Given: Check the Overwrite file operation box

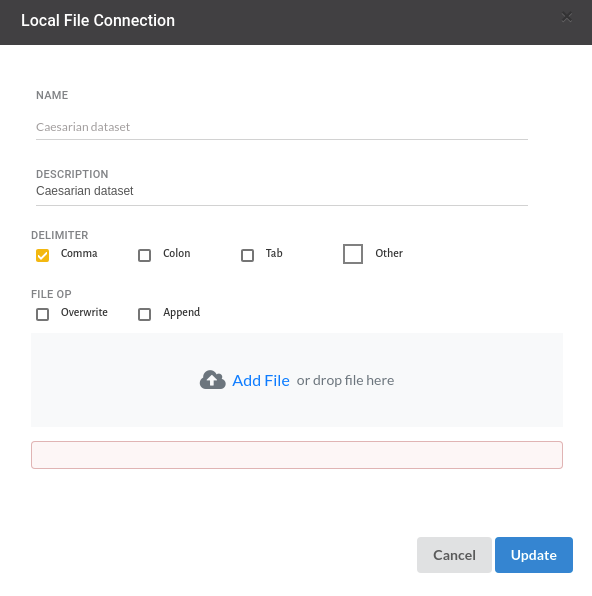Looking at the screenshot, I should pyautogui.click(x=43, y=314).
